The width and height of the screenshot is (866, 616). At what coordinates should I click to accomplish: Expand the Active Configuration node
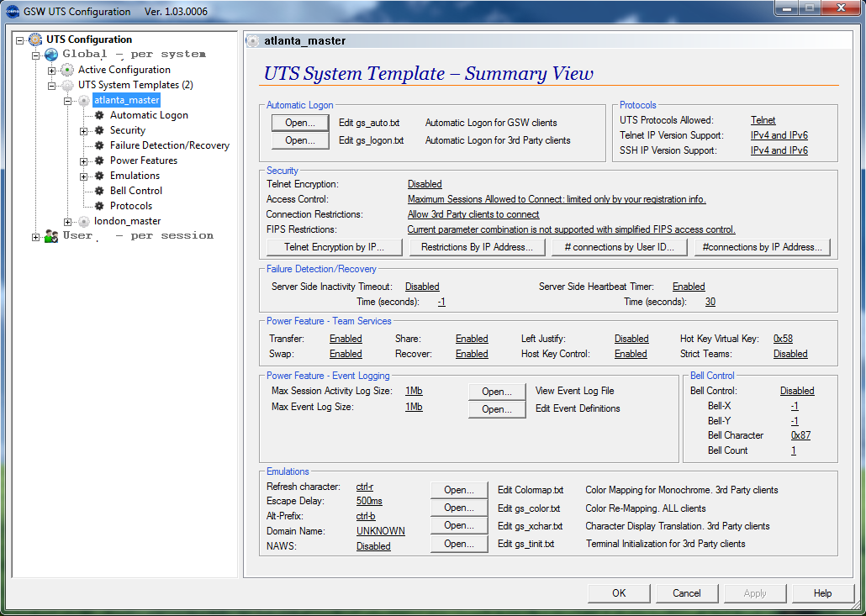tap(52, 70)
